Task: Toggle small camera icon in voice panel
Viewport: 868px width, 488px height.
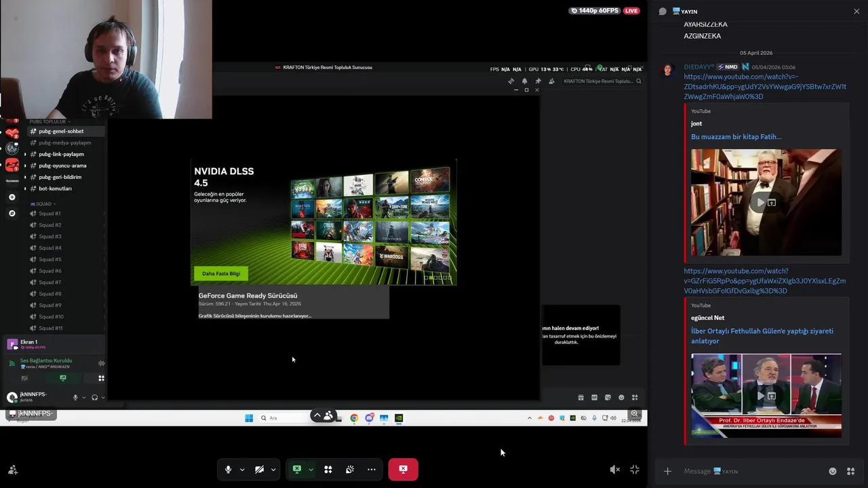Action: point(25,378)
